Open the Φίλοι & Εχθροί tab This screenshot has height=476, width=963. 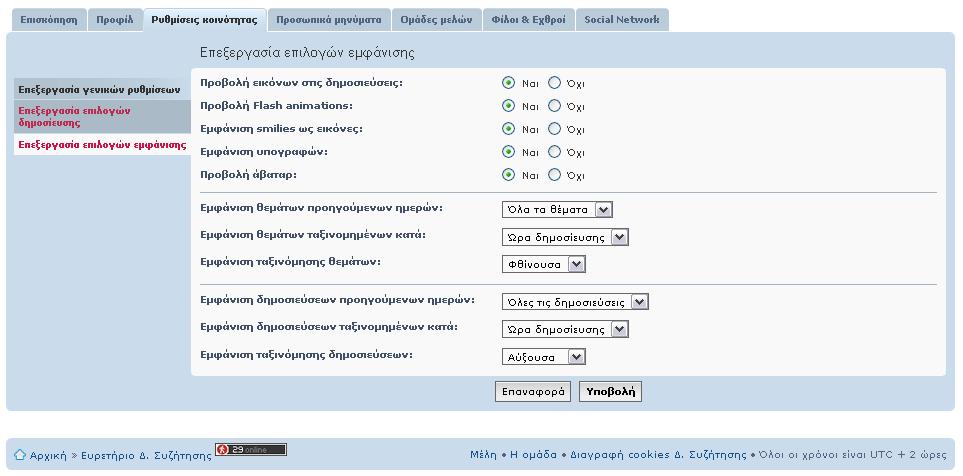pyautogui.click(x=529, y=20)
